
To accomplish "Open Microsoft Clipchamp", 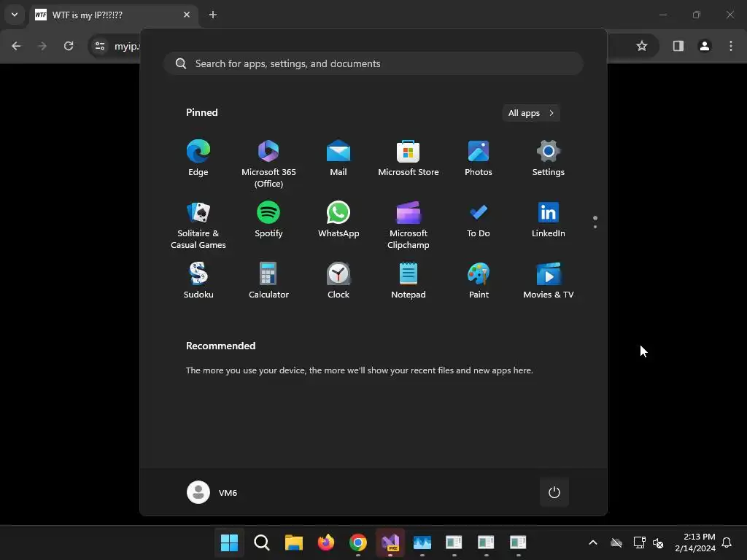I will (409, 225).
